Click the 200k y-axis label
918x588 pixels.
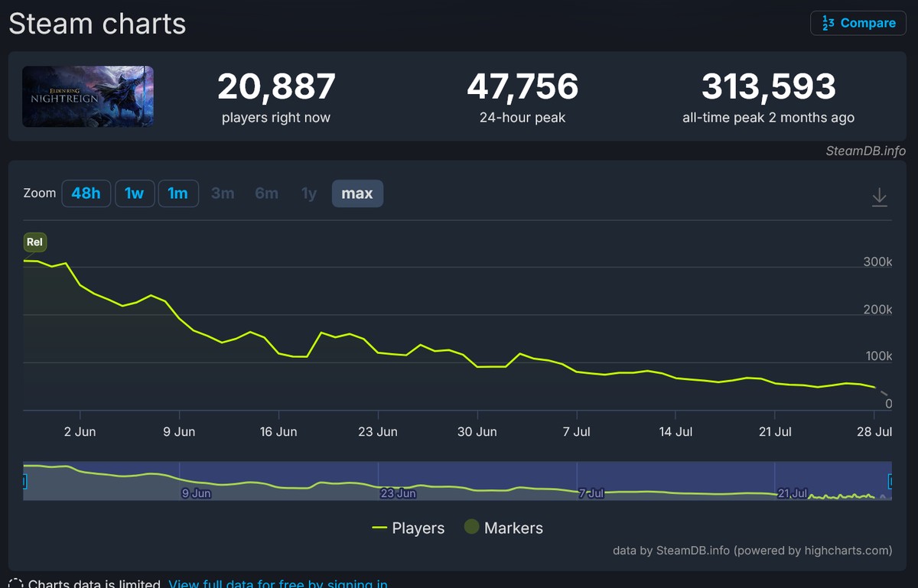click(x=877, y=310)
